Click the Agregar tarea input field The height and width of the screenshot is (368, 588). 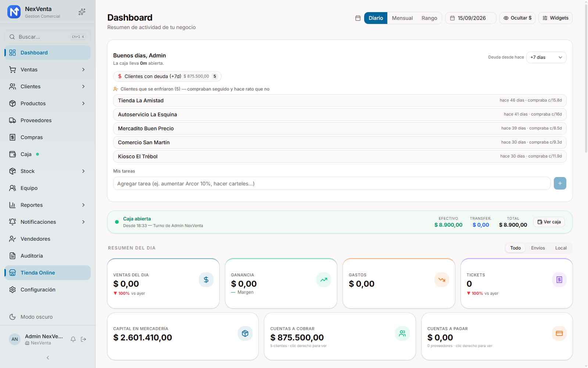[331, 183]
